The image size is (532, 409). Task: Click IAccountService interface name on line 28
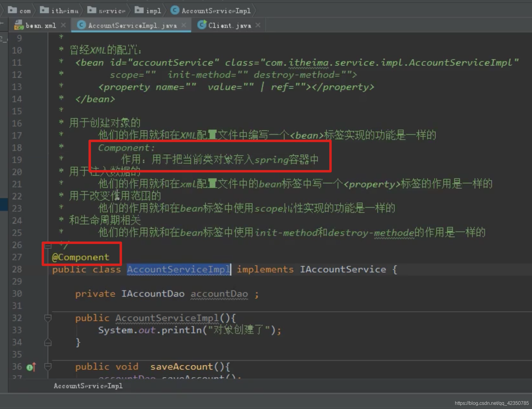[343, 269]
